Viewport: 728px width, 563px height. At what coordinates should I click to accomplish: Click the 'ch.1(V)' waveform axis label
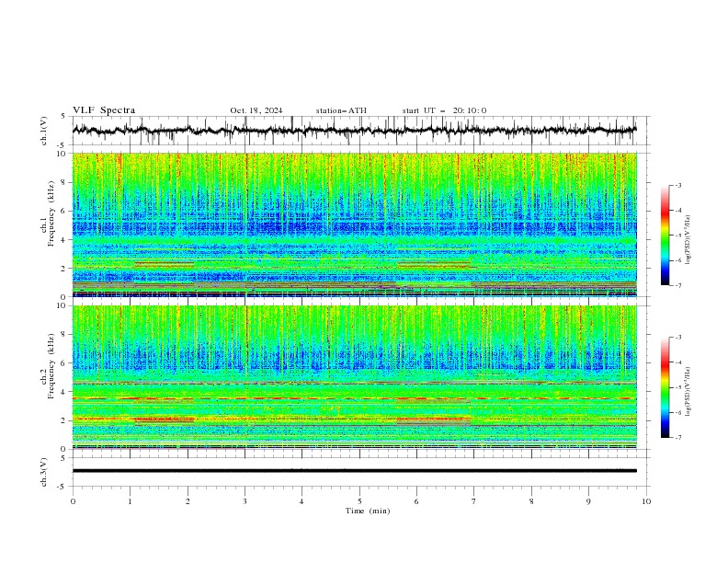pos(44,131)
